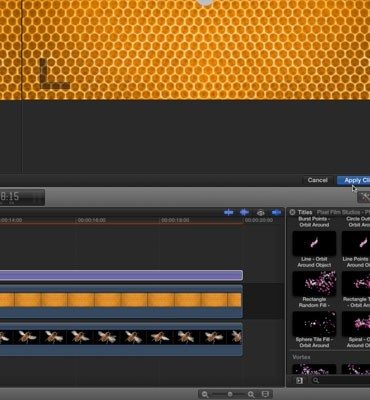The image size is (370, 400).
Task: Select the Sphere Tile Fill title thumbnail
Action: pyautogui.click(x=314, y=324)
